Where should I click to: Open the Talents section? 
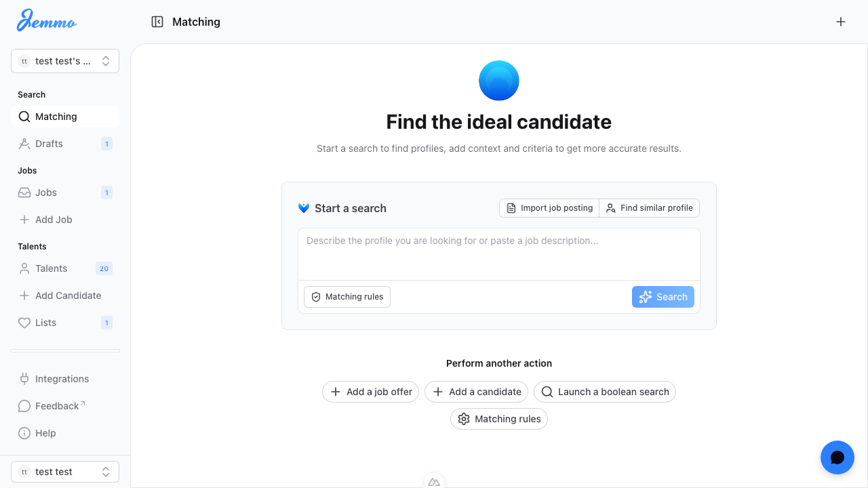[51, 268]
